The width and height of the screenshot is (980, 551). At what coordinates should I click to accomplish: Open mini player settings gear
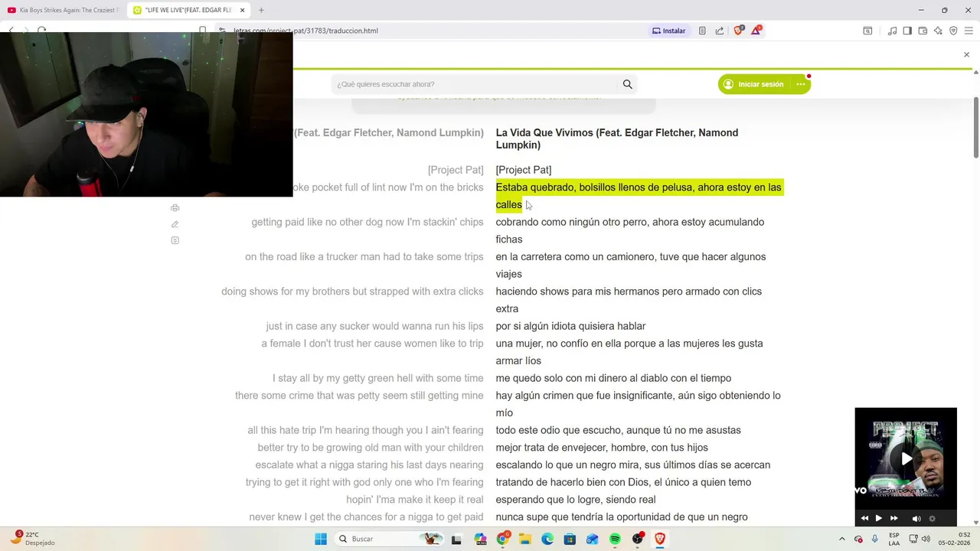click(932, 519)
